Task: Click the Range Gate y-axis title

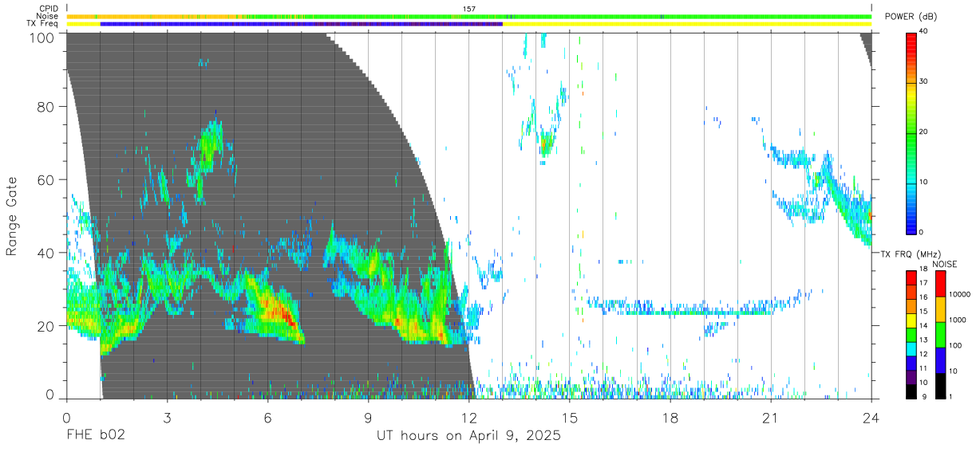Action: click(12, 216)
